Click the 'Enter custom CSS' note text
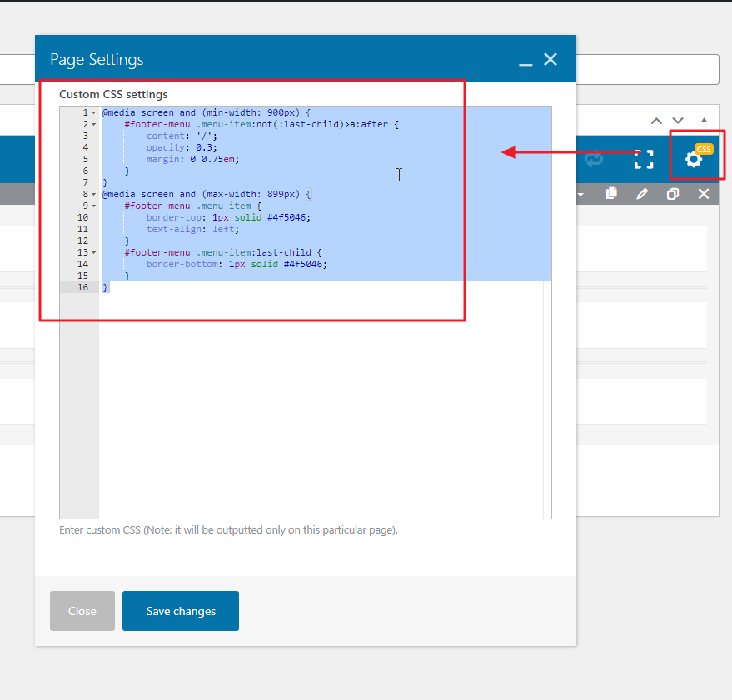This screenshot has width=732, height=700. click(x=228, y=530)
